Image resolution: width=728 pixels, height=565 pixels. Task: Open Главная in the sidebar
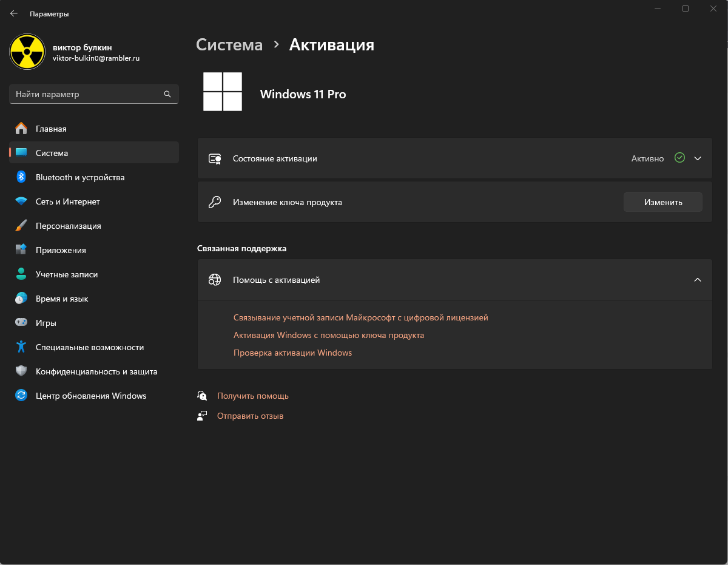click(x=94, y=129)
